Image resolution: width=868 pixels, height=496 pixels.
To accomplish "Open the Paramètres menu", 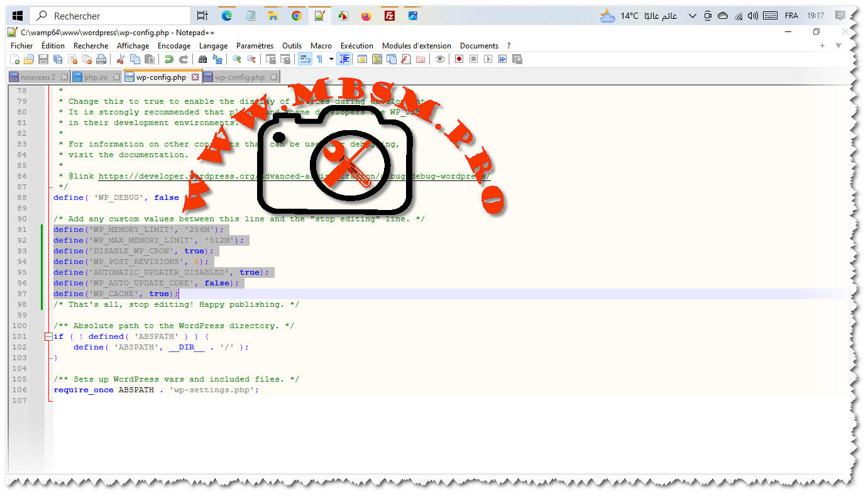I will (255, 46).
